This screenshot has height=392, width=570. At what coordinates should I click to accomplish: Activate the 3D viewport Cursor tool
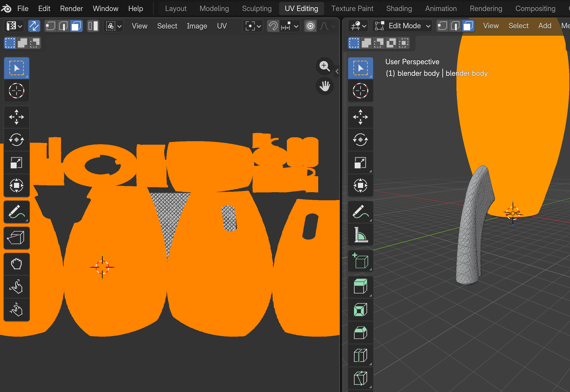click(361, 91)
